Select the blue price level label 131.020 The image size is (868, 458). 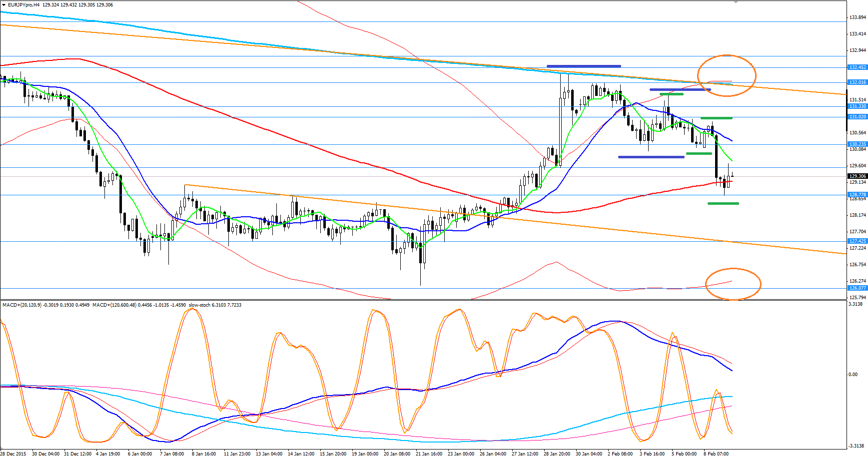coord(858,117)
